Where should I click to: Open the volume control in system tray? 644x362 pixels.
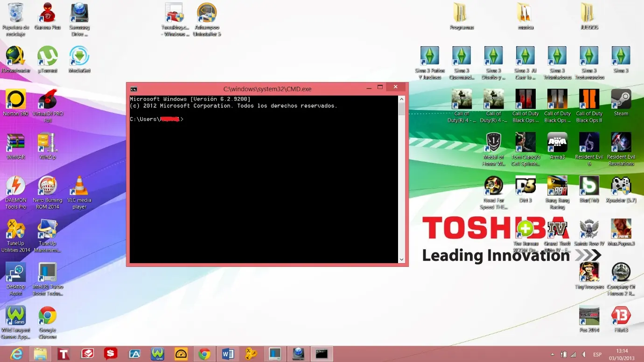tap(583, 355)
